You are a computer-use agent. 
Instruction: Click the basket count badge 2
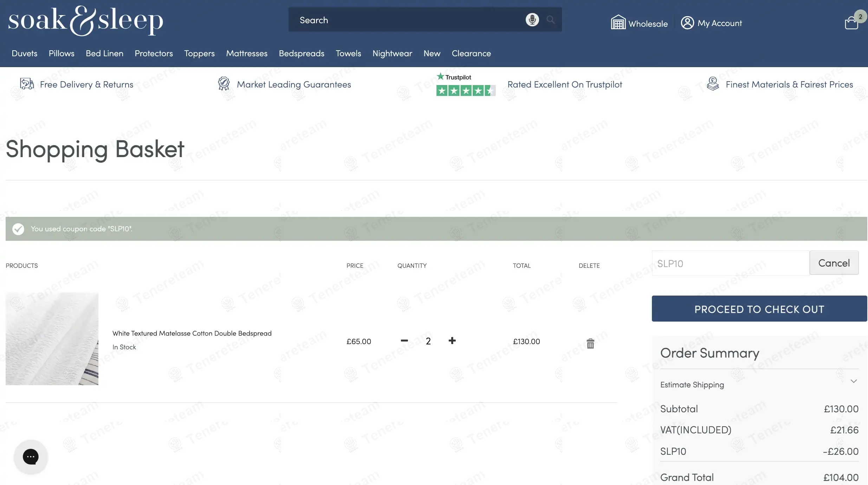point(860,17)
